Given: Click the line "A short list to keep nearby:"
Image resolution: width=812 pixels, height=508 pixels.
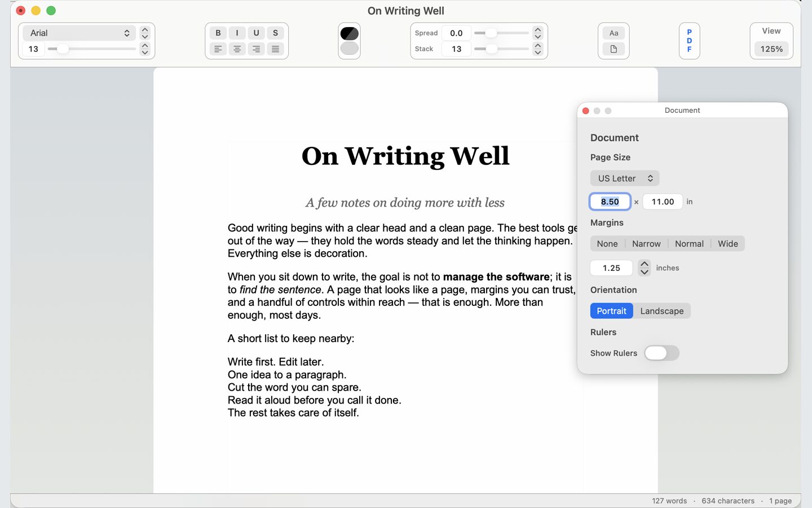Looking at the screenshot, I should (291, 339).
